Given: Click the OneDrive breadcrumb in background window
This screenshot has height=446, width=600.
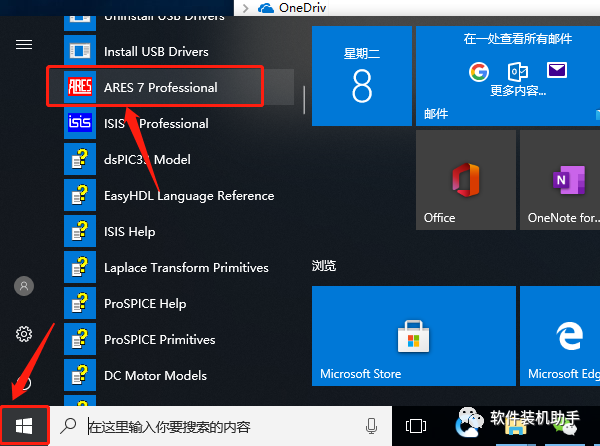Looking at the screenshot, I should [302, 8].
